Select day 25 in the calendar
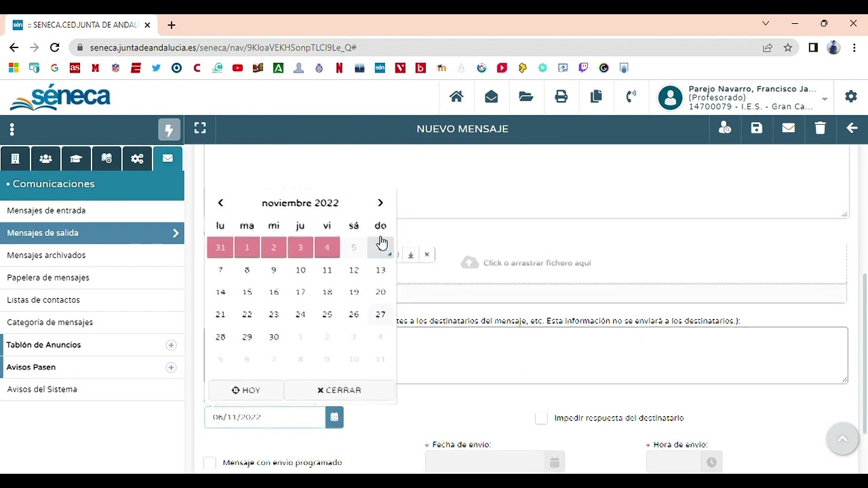 point(327,314)
